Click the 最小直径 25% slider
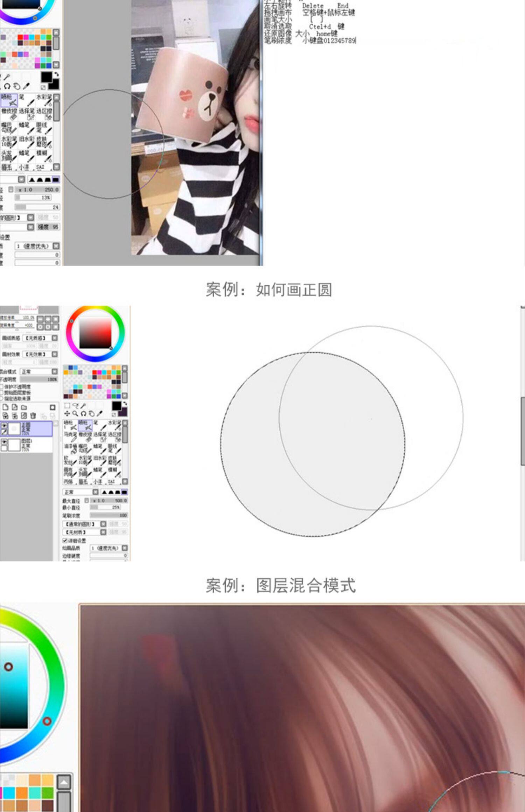This screenshot has width=525, height=812. pyautogui.click(x=105, y=507)
